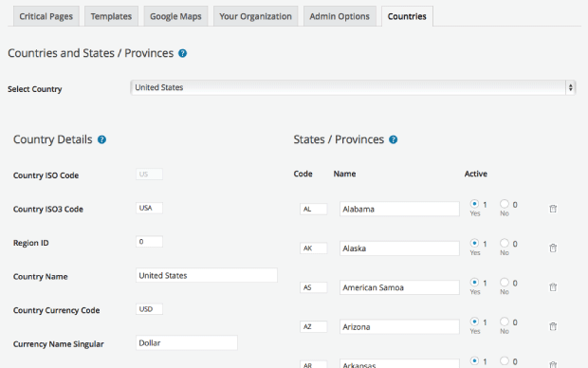
Task: Click the Region ID label
Action: (x=30, y=243)
